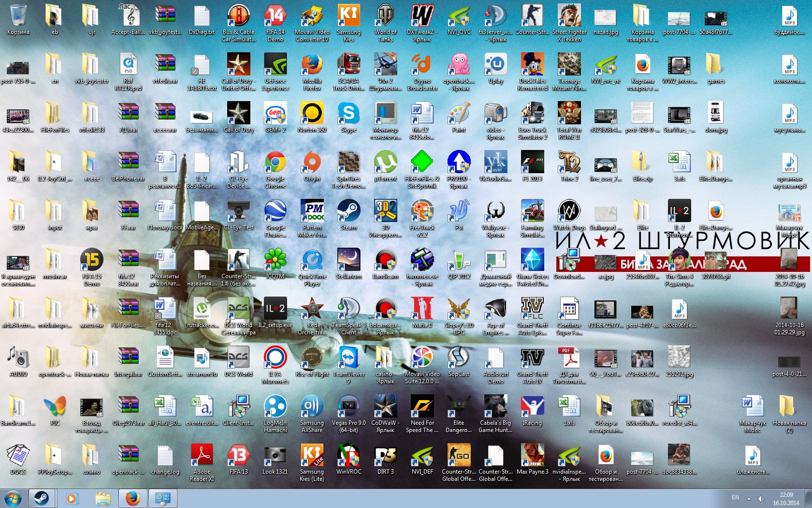Image resolution: width=812 pixels, height=508 pixels.
Task: Open DIRT 3 game shortcut
Action: 385,460
